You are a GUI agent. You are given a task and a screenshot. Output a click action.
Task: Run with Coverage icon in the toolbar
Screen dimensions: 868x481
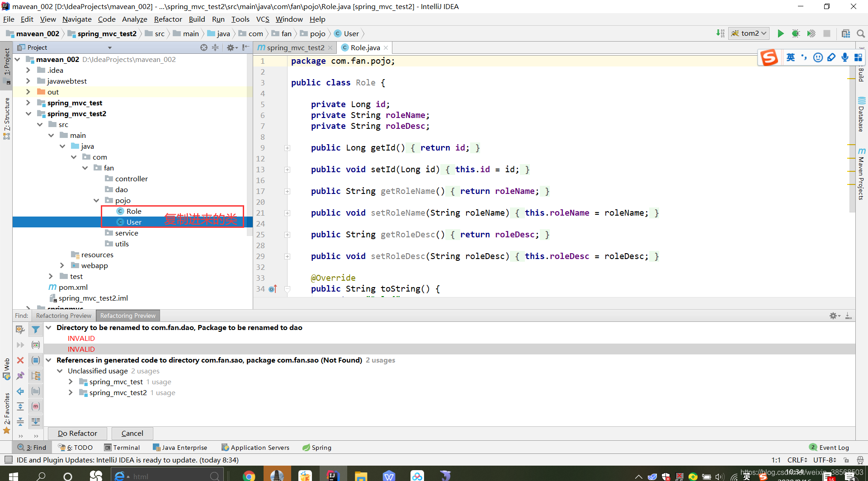click(811, 33)
